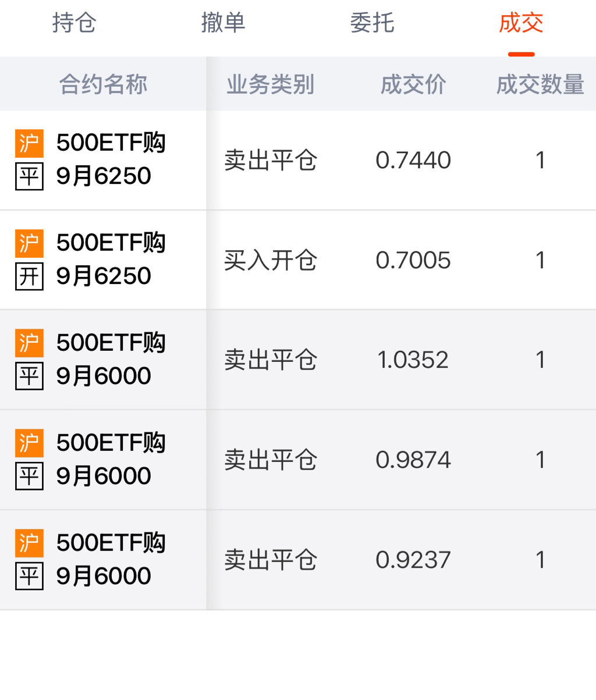
Task: Click 沪 badge in the 0.9874 trade row
Action: point(29,443)
